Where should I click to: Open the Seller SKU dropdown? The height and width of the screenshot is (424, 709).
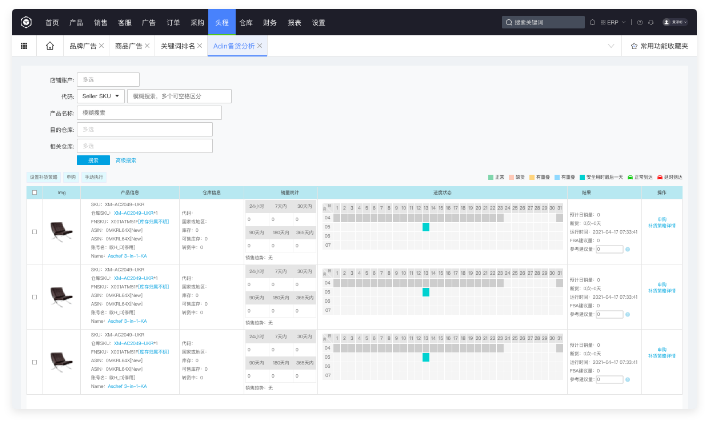click(x=101, y=96)
